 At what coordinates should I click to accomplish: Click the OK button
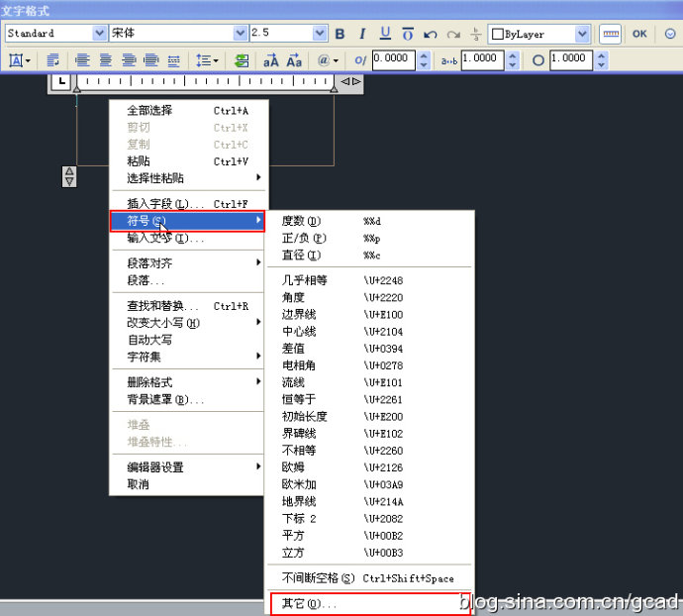click(x=639, y=34)
